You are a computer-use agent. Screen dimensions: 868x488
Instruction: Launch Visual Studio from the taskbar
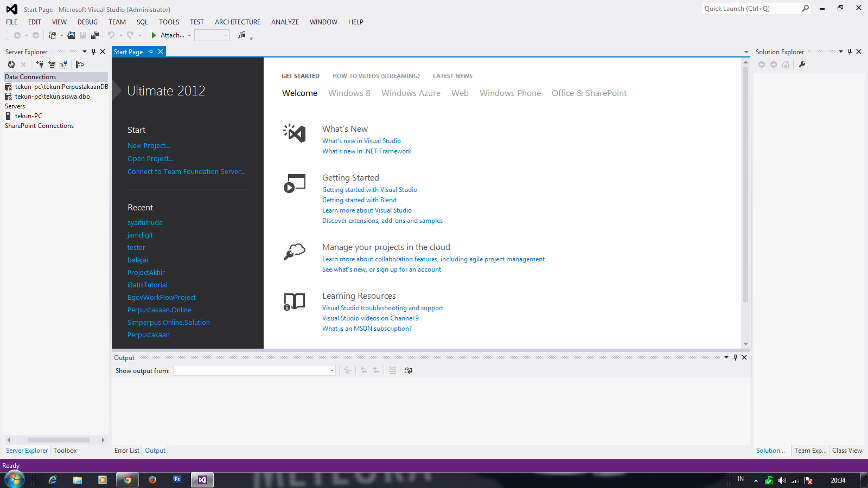[x=202, y=479]
